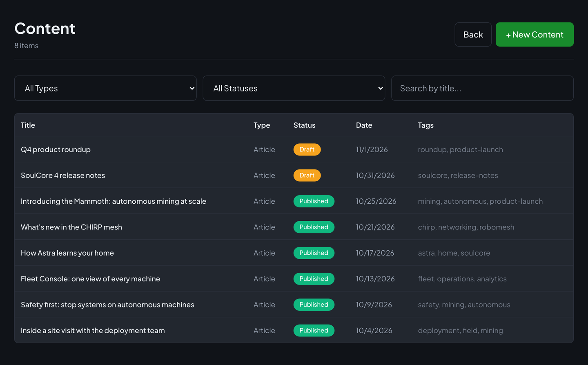This screenshot has width=588, height=365.
Task: Focus the Search by title field
Action: coord(482,88)
